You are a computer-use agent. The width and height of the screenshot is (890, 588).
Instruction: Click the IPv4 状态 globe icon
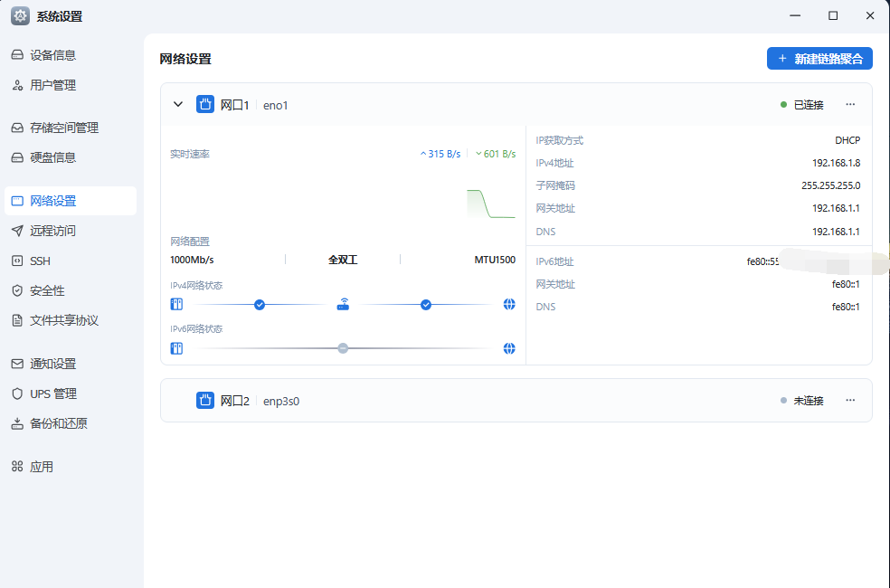pyautogui.click(x=509, y=304)
